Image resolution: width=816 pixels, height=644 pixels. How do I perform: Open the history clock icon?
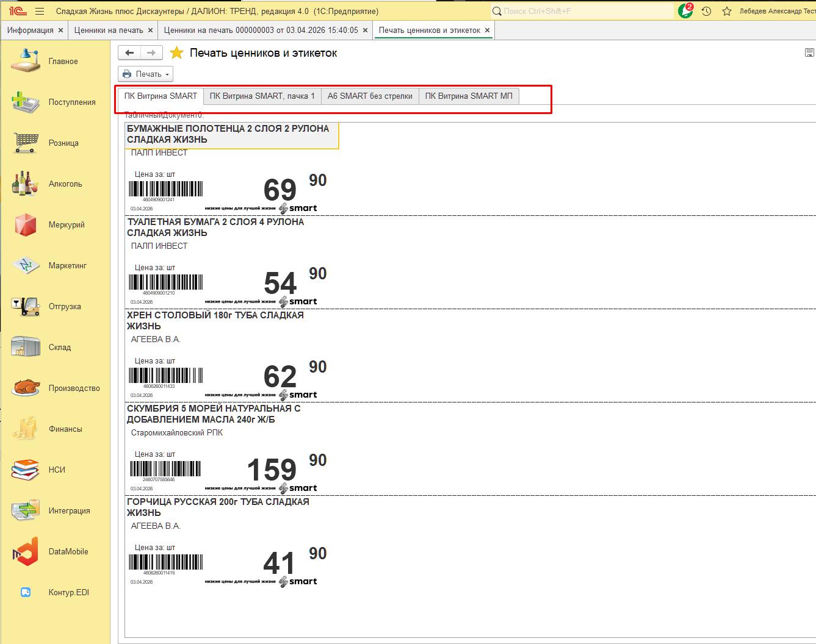(706, 11)
